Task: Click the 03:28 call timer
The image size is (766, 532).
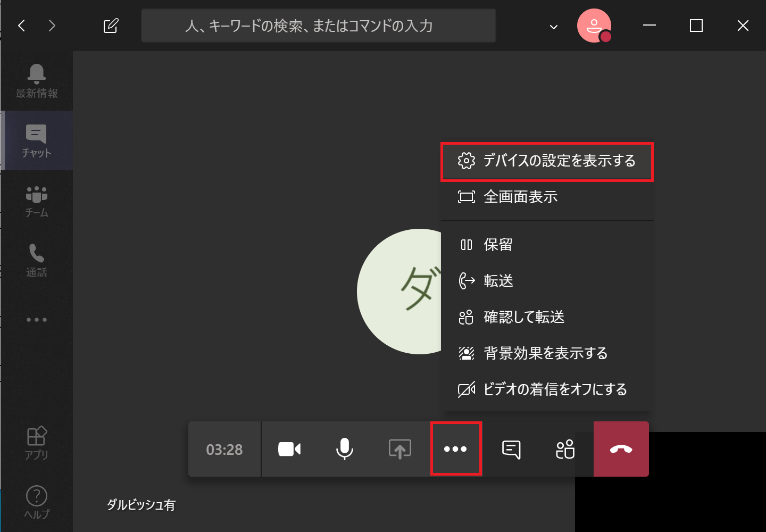Action: [224, 450]
